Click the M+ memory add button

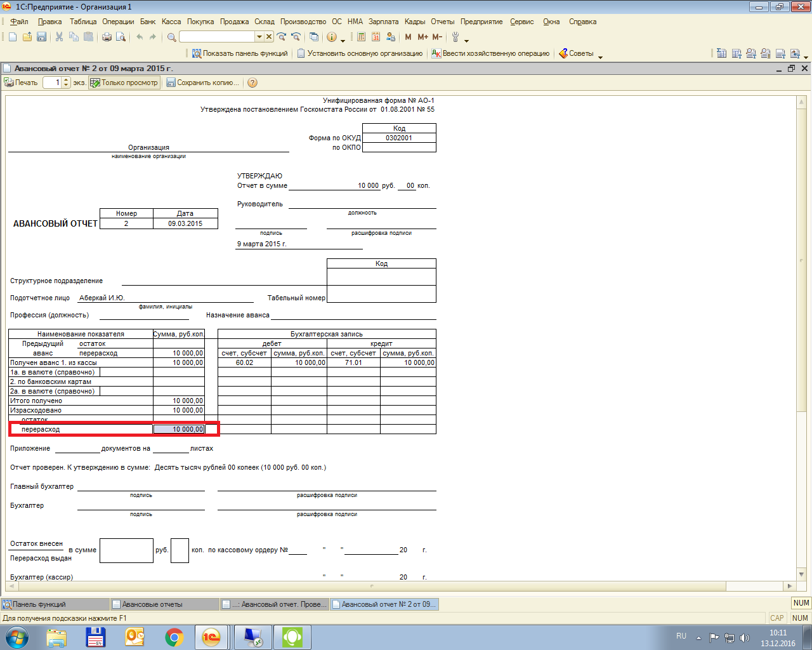click(422, 37)
